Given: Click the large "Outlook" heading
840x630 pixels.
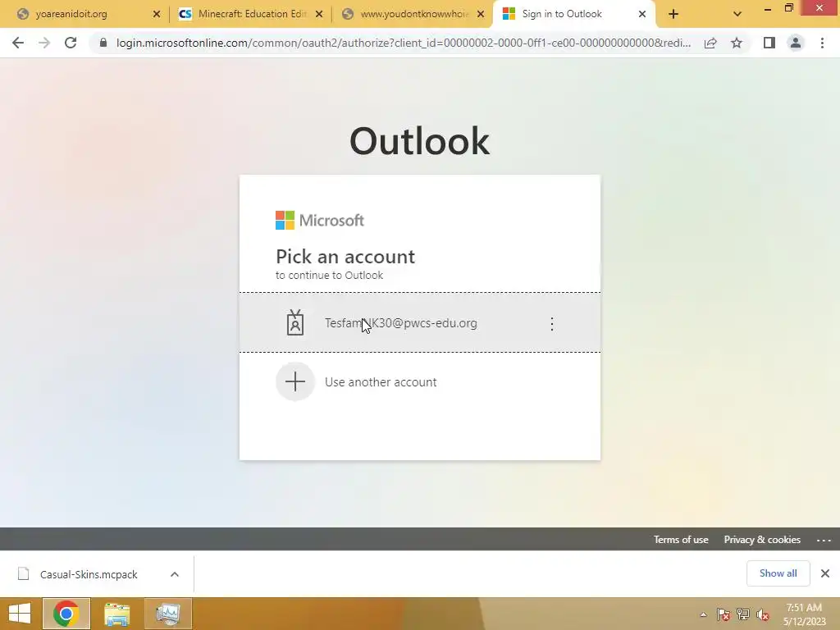Looking at the screenshot, I should tap(419, 141).
